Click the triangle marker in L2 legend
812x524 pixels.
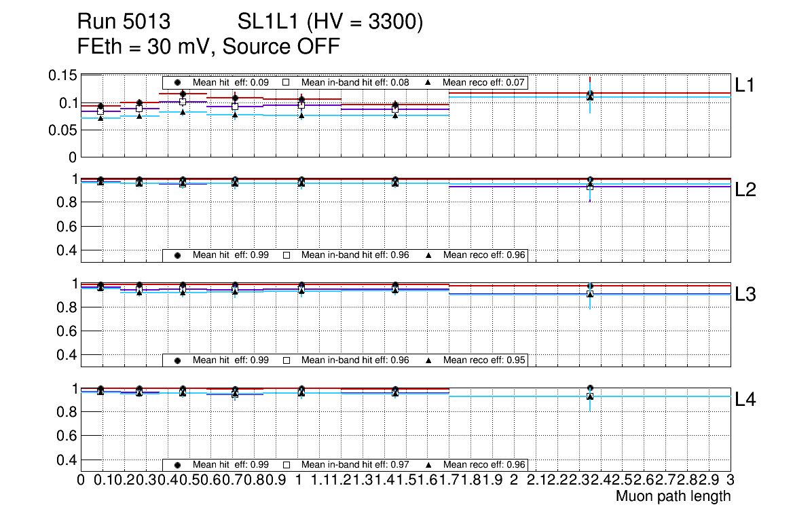[428, 255]
